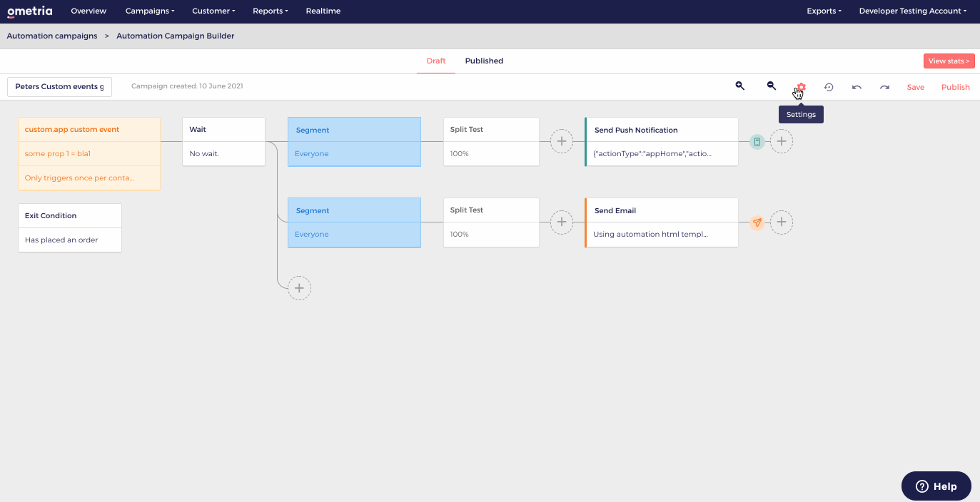Add a new branch below the segments
Image resolution: width=980 pixels, height=502 pixels.
coord(299,288)
